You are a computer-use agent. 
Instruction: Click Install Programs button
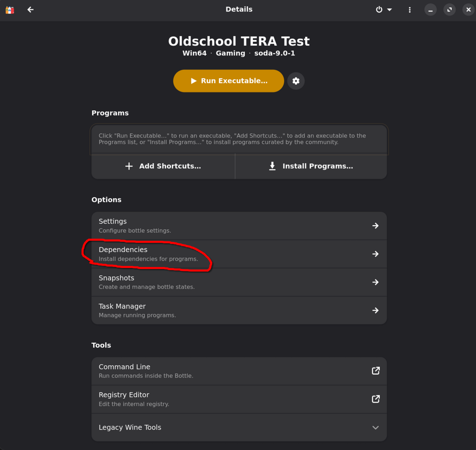click(311, 166)
